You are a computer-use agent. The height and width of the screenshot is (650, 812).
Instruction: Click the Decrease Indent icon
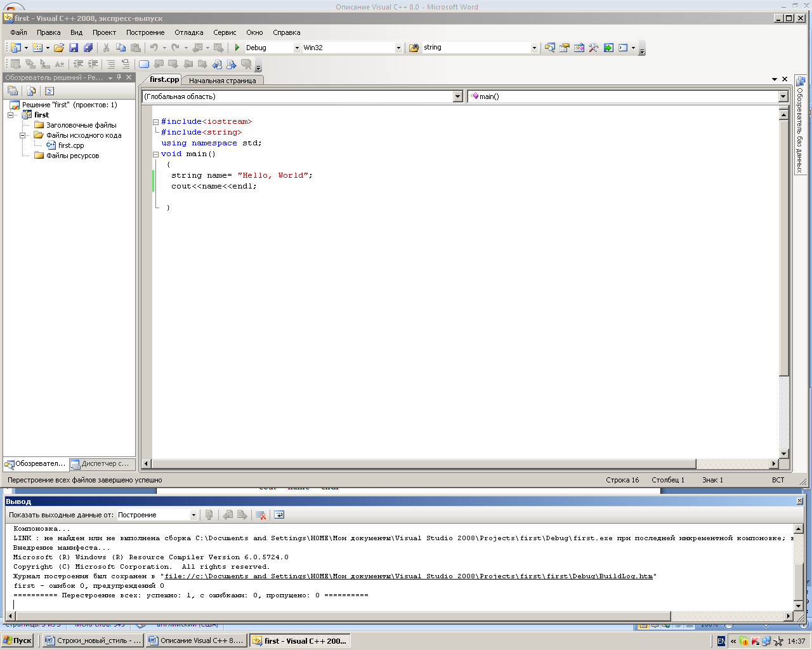pyautogui.click(x=79, y=64)
